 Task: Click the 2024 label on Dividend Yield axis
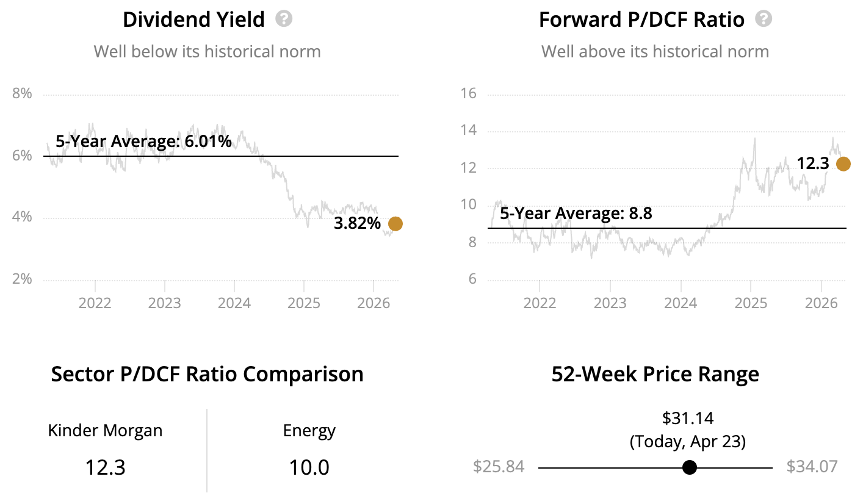[x=234, y=303]
